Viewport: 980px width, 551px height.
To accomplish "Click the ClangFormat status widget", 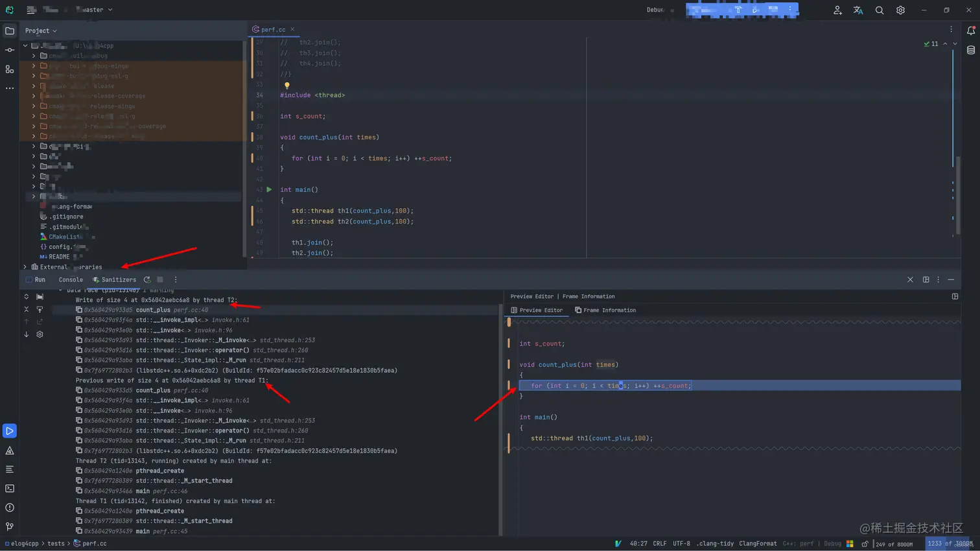I will click(x=758, y=544).
